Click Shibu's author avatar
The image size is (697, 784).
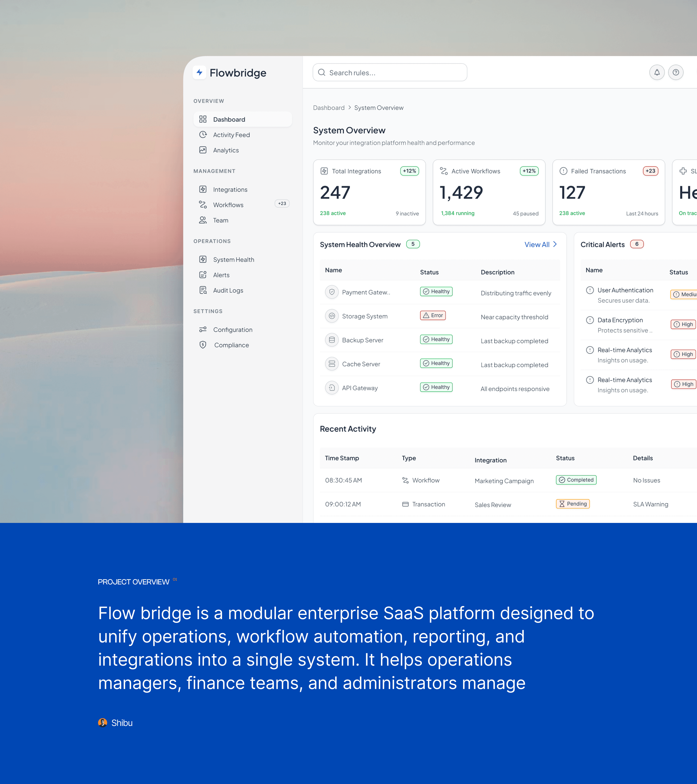102,723
